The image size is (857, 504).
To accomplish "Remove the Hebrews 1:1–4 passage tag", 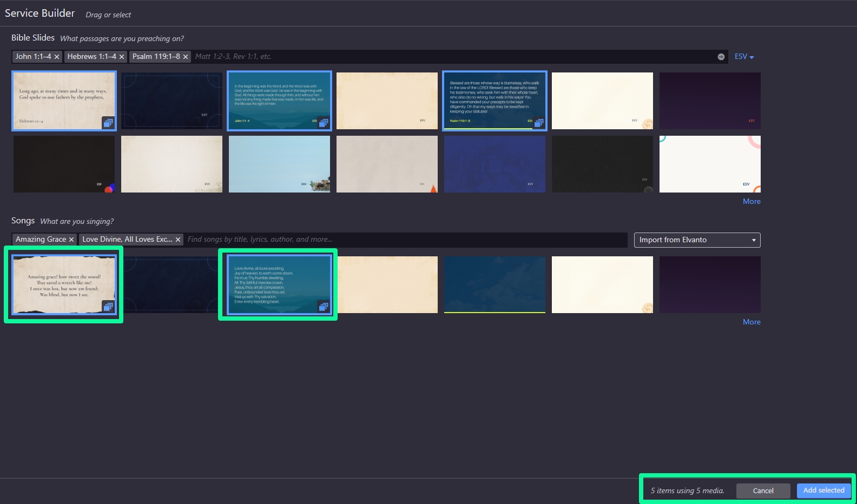I will click(x=122, y=57).
